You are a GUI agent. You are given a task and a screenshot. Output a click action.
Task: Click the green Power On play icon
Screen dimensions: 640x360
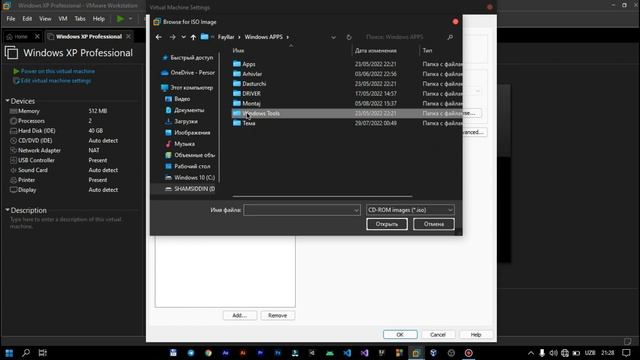(120, 19)
